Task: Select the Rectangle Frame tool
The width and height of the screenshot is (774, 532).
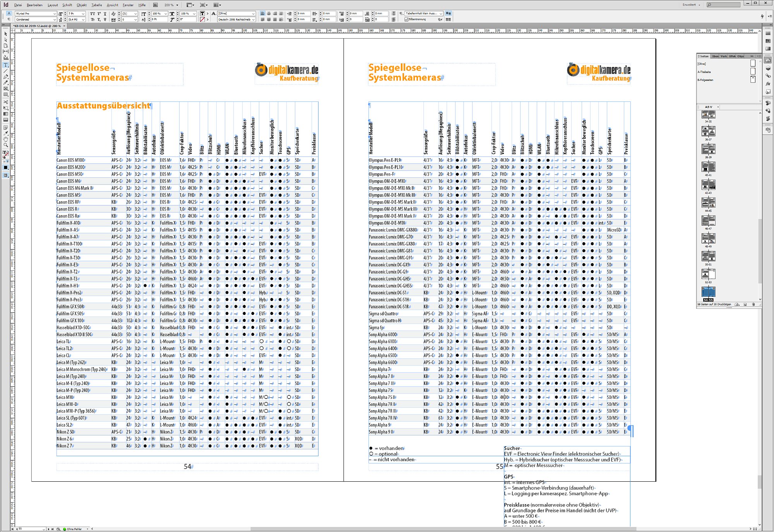Action: 5,88
